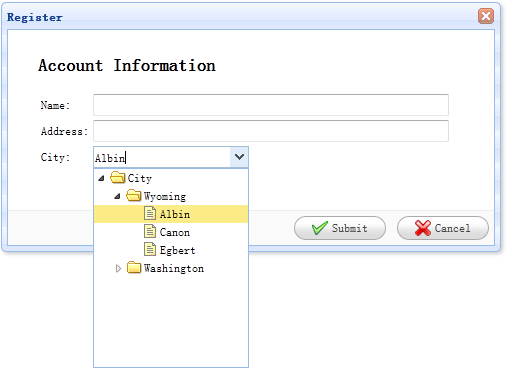The image size is (508, 371).
Task: Click the red X icon on Cancel
Action: [423, 228]
